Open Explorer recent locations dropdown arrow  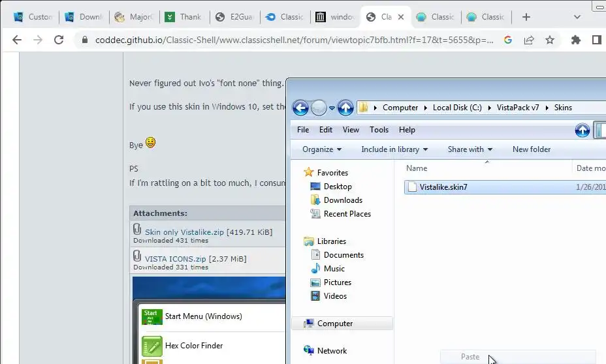click(332, 108)
